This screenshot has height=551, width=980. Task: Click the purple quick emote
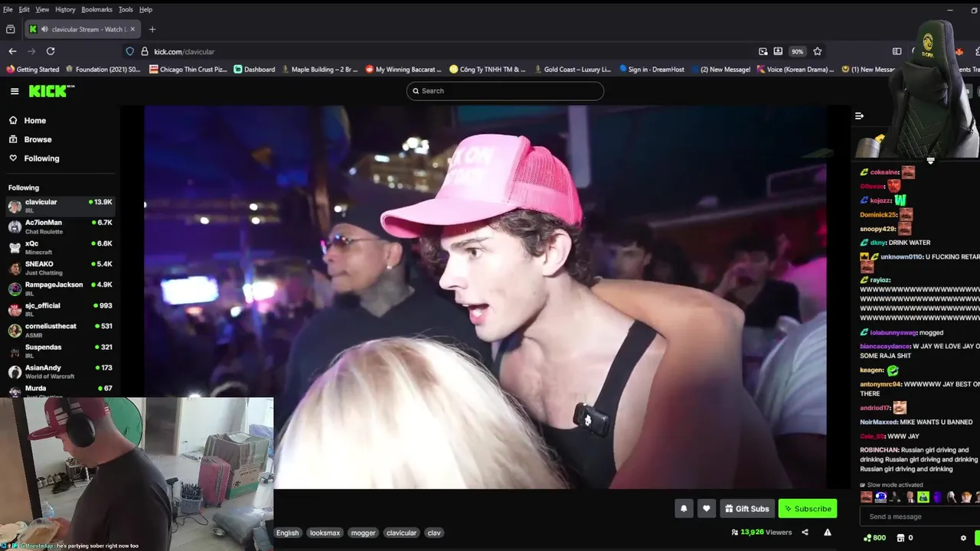point(938,497)
